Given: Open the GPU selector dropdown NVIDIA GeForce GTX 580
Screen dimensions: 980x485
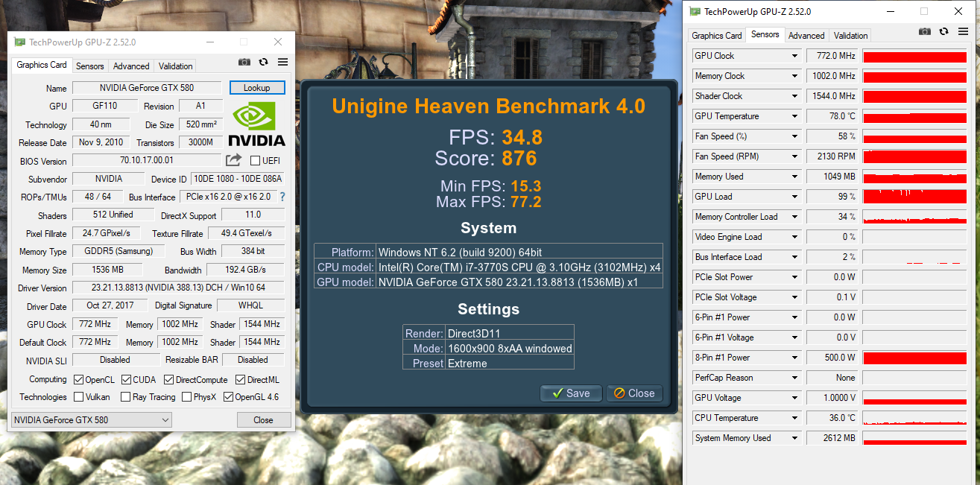Looking at the screenshot, I should point(92,420).
